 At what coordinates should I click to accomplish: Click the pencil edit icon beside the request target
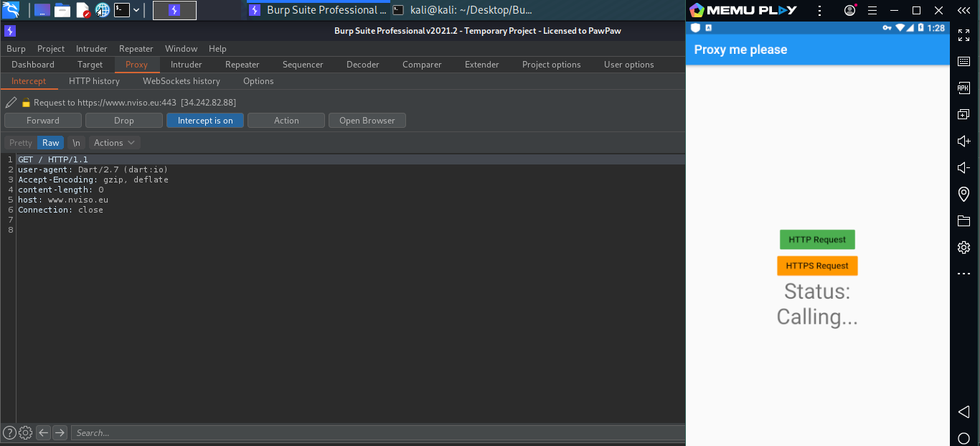point(11,102)
